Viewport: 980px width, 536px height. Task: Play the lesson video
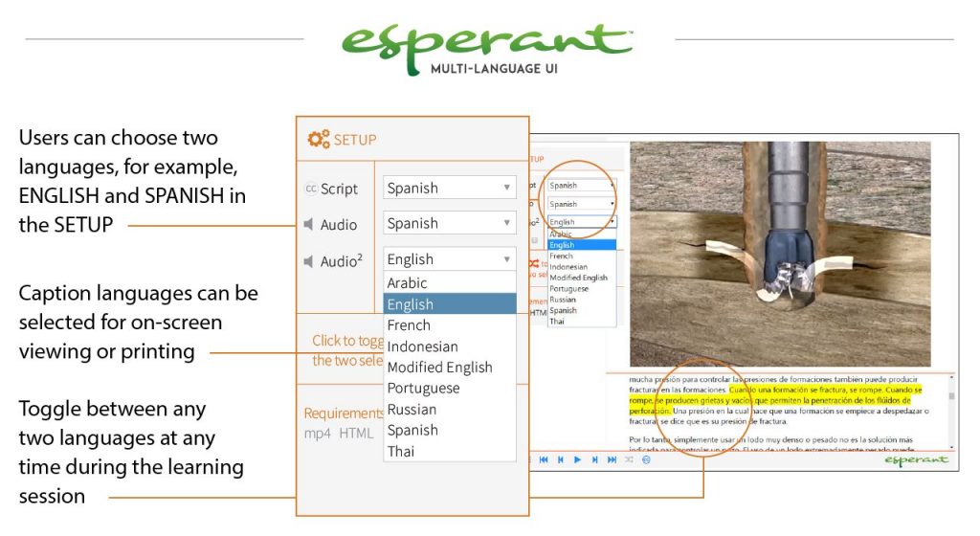pos(577,459)
